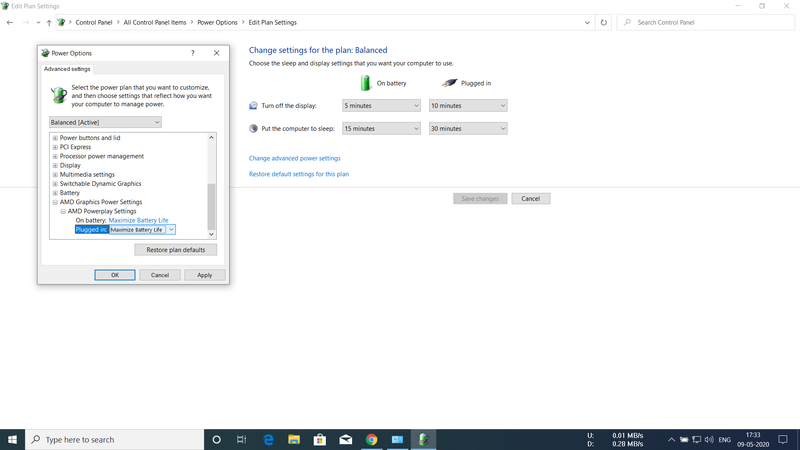The image size is (800, 450).
Task: Open File Explorer from the taskbar
Action: pos(294,440)
